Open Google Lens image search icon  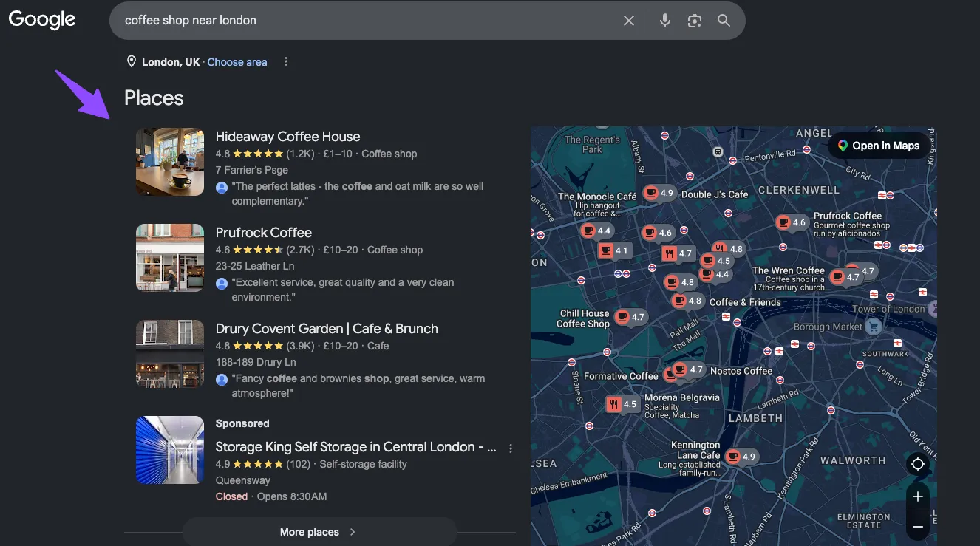coord(694,21)
